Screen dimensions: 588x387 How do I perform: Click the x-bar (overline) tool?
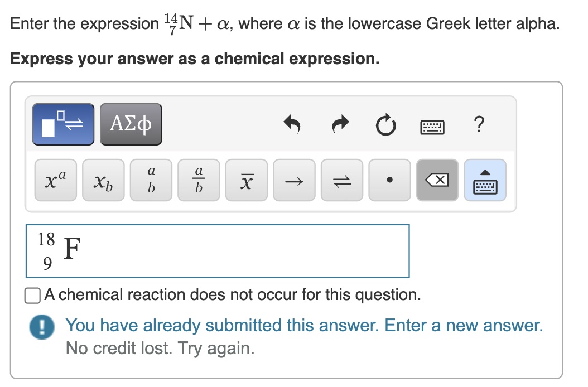pyautogui.click(x=246, y=180)
